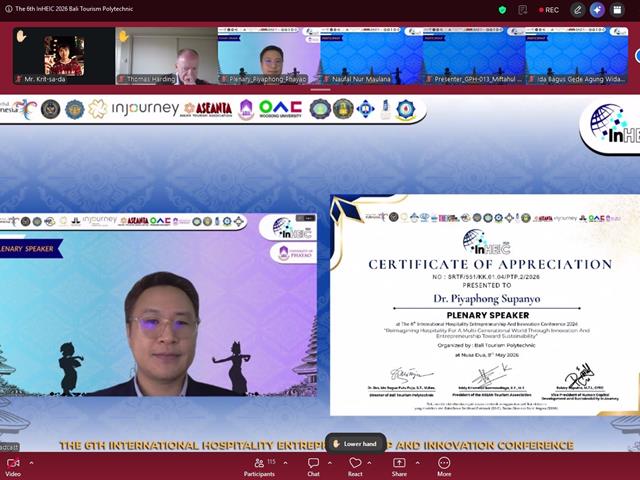Click the Lower hand button
Viewport: 640px width, 480px height.
355,444
